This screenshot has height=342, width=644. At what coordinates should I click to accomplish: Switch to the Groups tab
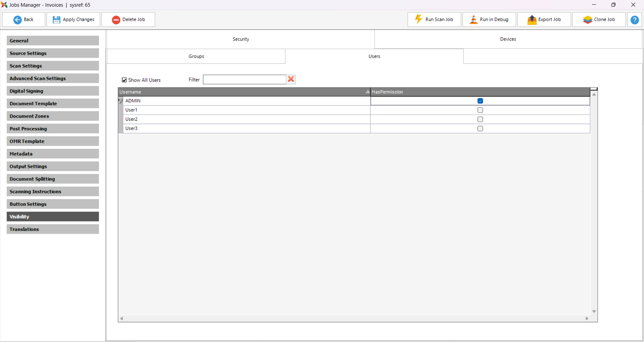click(x=196, y=56)
